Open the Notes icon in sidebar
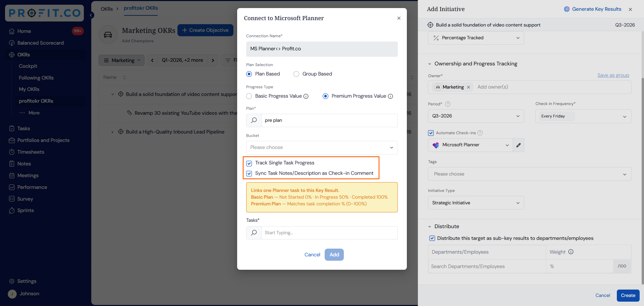Viewport: 644px width, 306px height. [x=12, y=164]
